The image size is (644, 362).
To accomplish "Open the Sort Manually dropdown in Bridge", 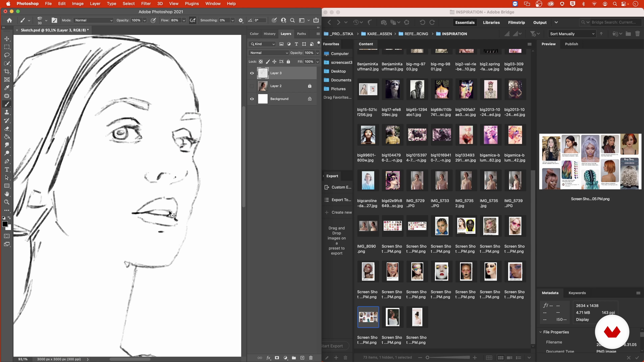I will (x=572, y=34).
